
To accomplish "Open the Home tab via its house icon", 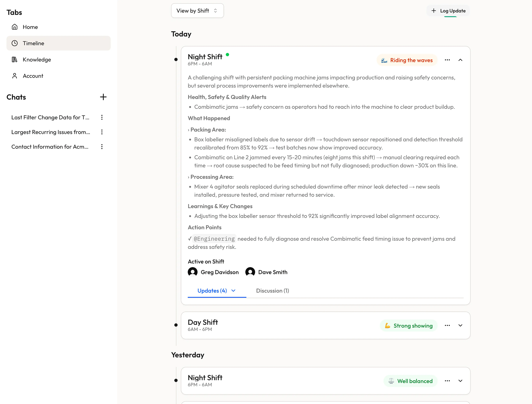I will (15, 27).
